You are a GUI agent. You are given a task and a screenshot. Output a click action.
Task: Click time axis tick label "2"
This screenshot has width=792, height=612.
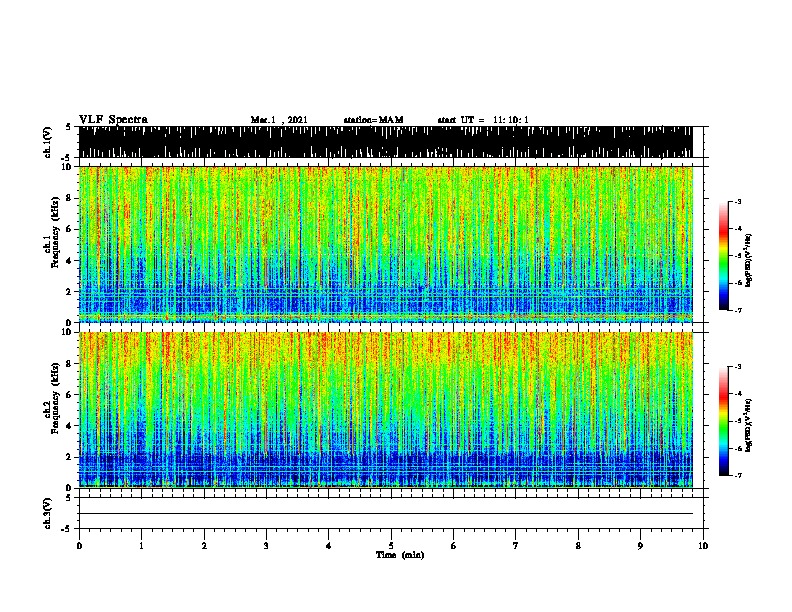(204, 546)
